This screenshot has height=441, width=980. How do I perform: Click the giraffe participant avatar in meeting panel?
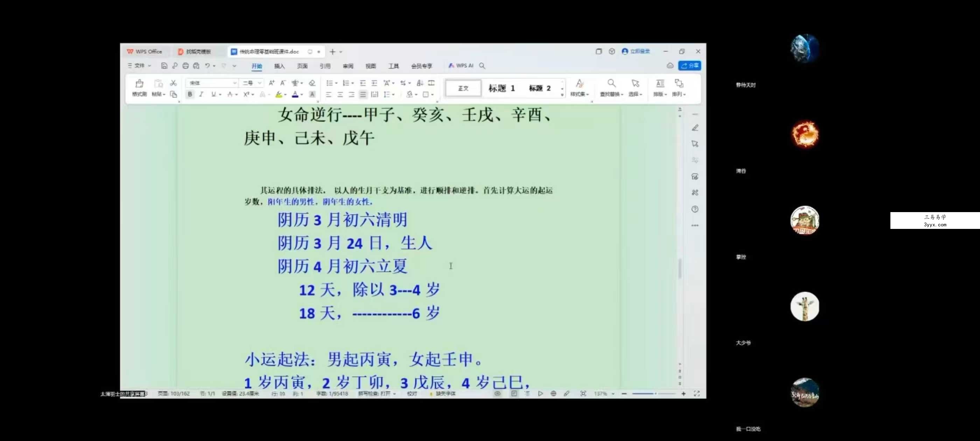click(804, 306)
